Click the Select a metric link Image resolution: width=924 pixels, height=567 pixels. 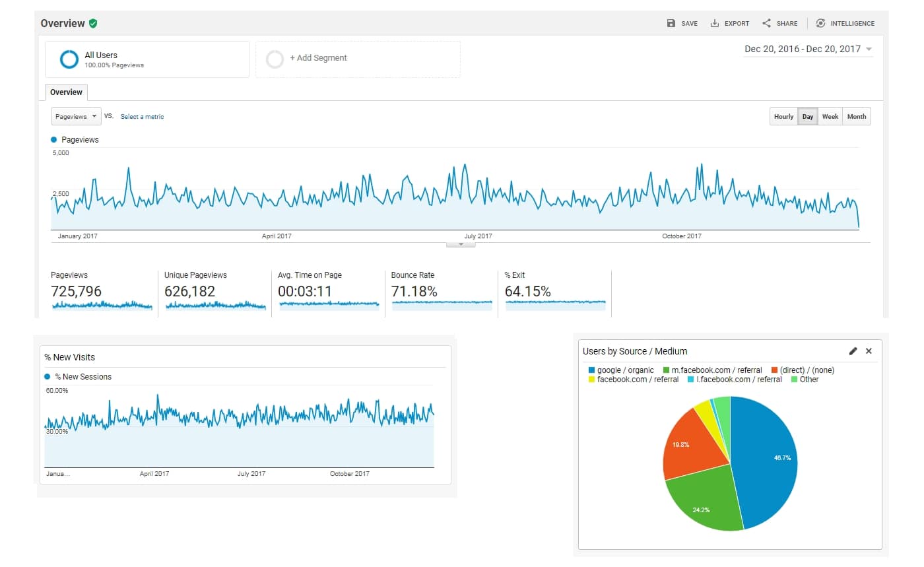pyautogui.click(x=142, y=117)
